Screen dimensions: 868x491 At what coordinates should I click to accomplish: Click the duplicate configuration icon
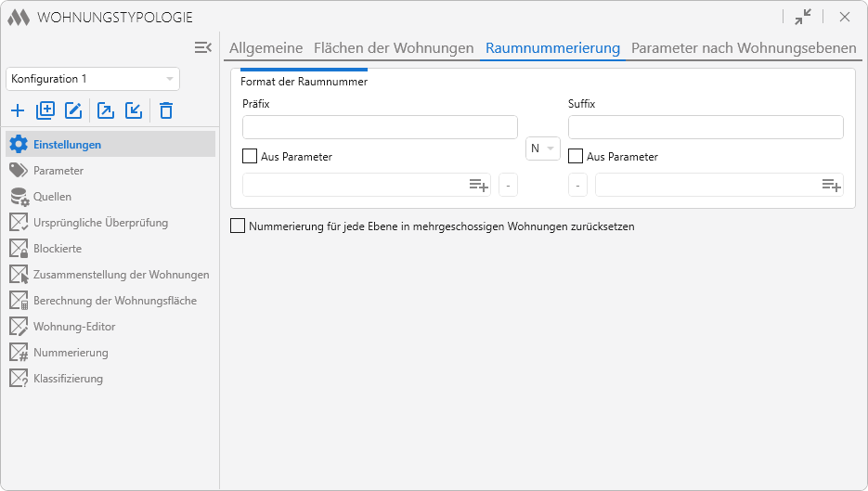pyautogui.click(x=45, y=111)
